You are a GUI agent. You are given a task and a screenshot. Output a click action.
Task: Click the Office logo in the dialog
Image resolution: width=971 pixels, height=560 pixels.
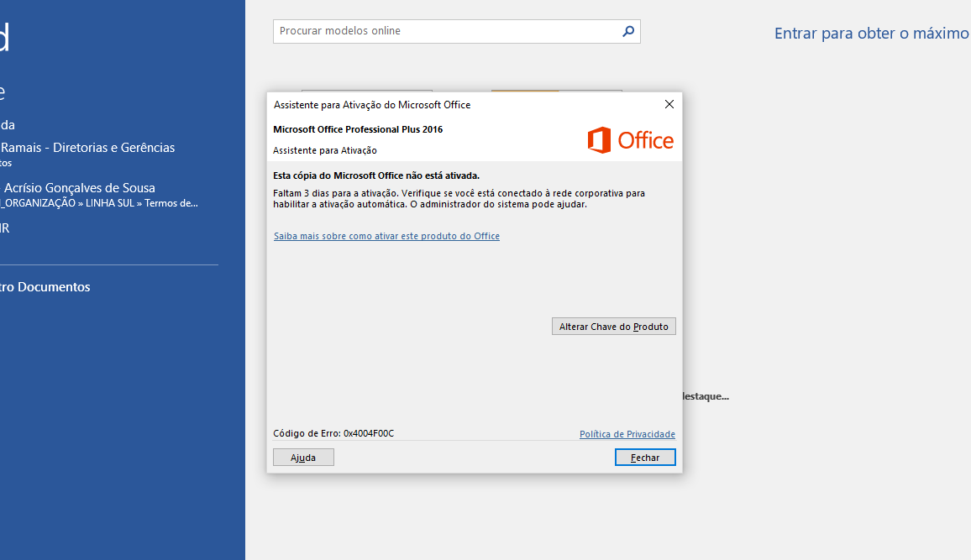tap(631, 140)
